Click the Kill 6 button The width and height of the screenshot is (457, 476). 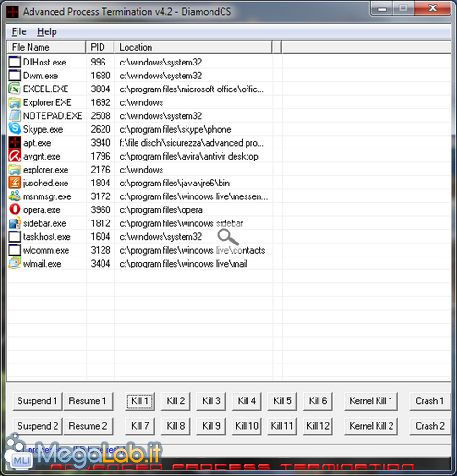[318, 401]
